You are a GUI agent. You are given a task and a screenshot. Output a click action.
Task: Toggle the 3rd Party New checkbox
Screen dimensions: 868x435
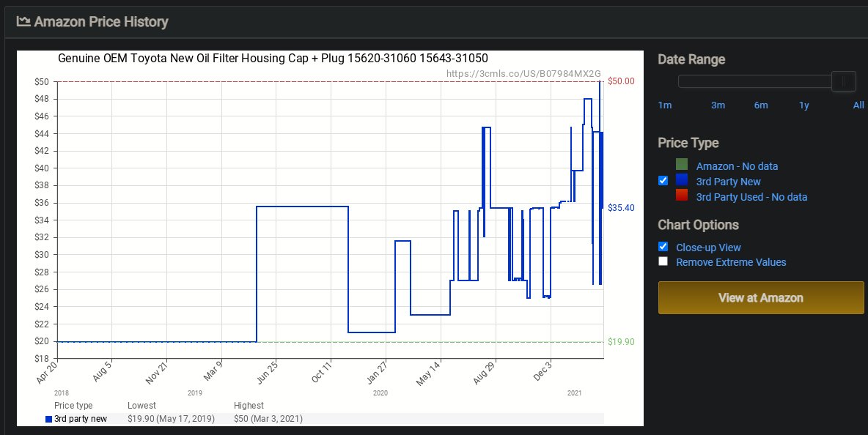[x=663, y=181]
